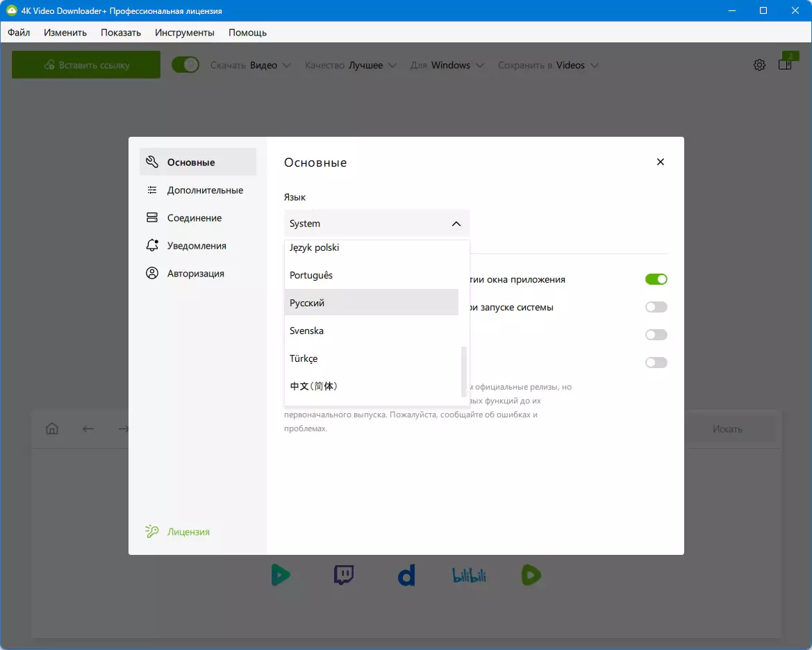
Task: Click the server icon beside Соединение
Action: [151, 217]
